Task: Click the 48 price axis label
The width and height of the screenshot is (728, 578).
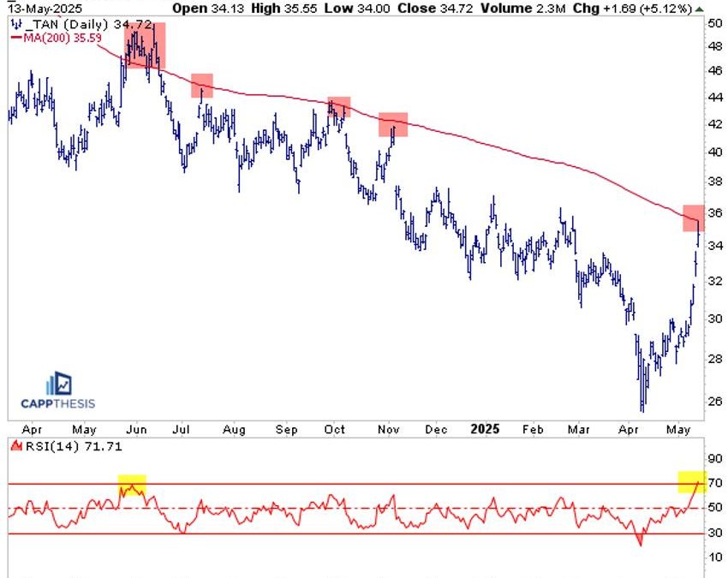Action: pos(715,46)
